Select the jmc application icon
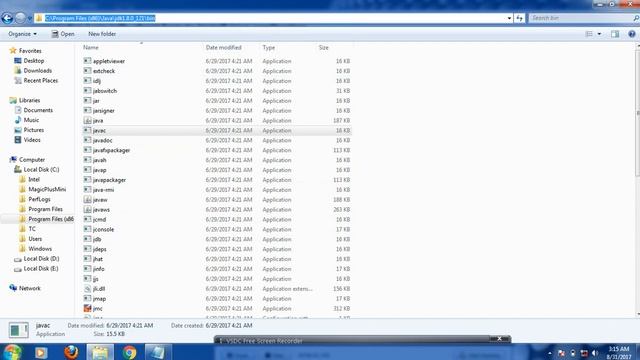This screenshot has height=360, width=640. click(87, 309)
